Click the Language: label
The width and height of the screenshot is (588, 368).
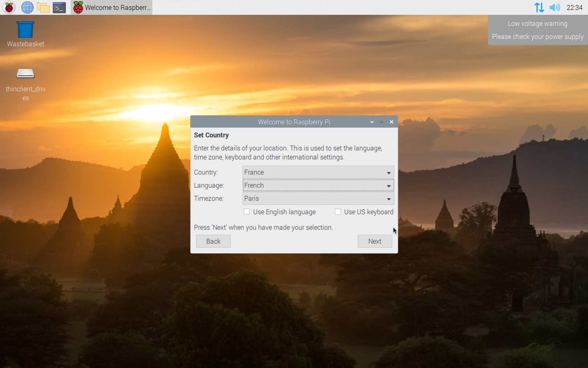point(209,185)
